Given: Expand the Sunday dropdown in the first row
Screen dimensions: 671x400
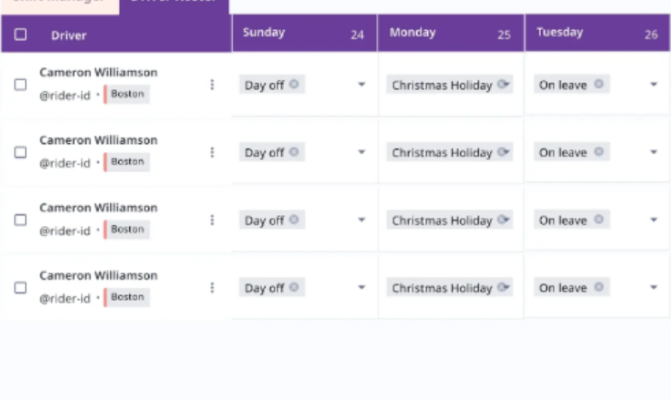Looking at the screenshot, I should pos(361,85).
